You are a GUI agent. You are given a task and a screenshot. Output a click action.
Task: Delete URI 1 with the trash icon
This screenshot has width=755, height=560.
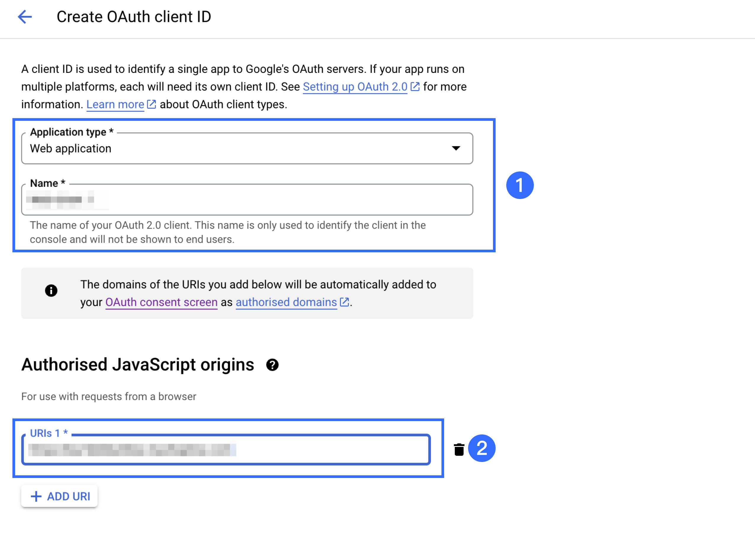459,450
